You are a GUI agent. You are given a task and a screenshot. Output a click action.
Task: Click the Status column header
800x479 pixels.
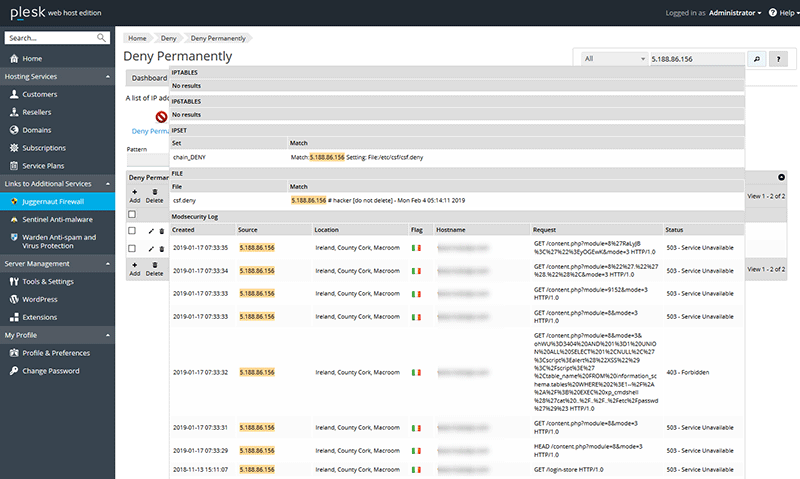click(x=674, y=230)
